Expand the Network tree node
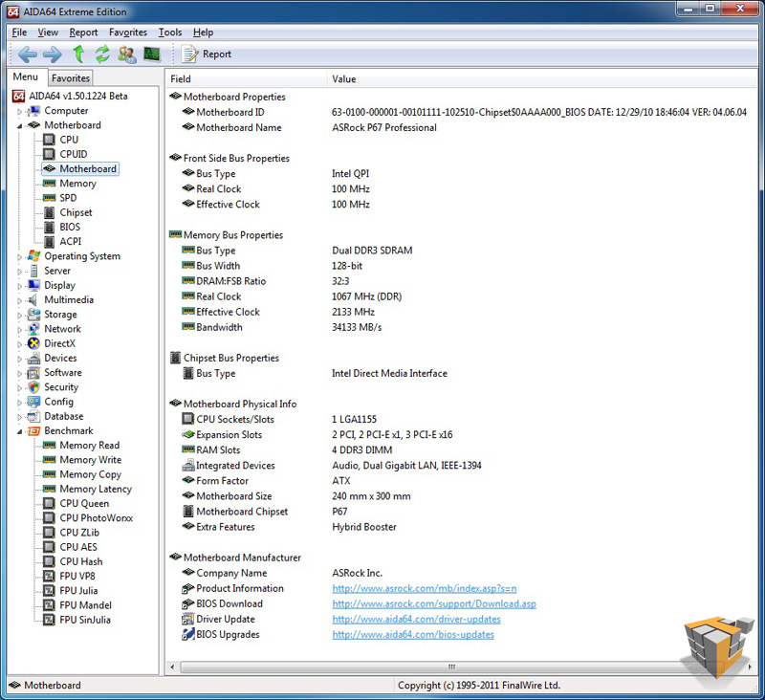 click(19, 330)
